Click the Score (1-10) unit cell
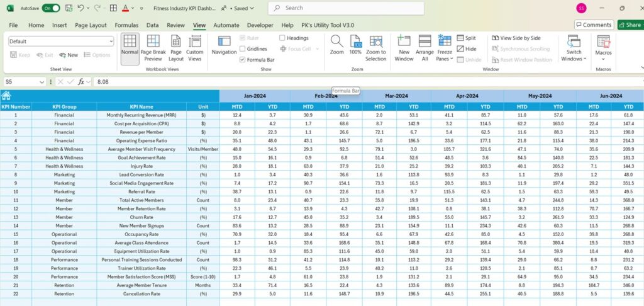Image resolution: width=644 pixels, height=306 pixels. point(203,277)
